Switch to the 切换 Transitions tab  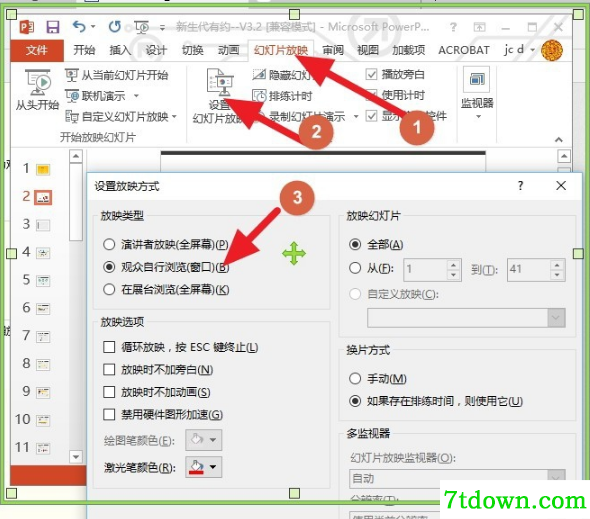pos(192,50)
